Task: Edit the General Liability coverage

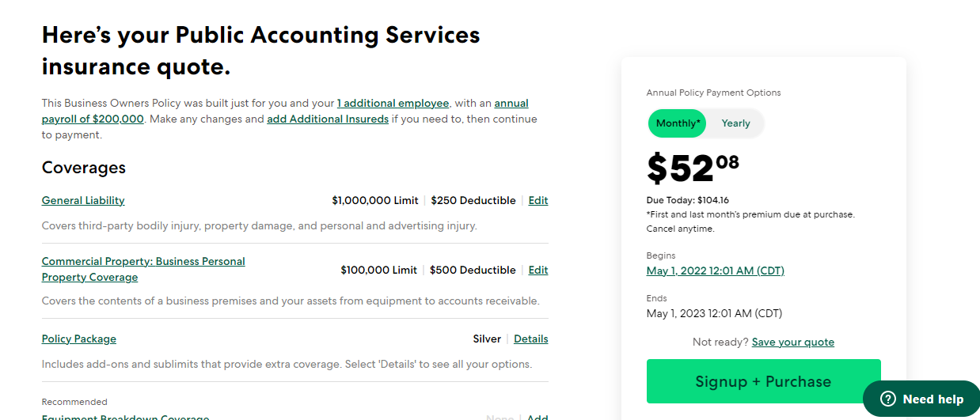Action: tap(538, 201)
